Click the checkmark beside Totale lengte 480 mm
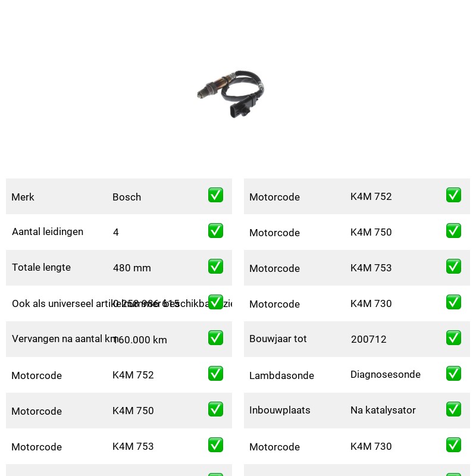The image size is (476, 476). (x=215, y=266)
